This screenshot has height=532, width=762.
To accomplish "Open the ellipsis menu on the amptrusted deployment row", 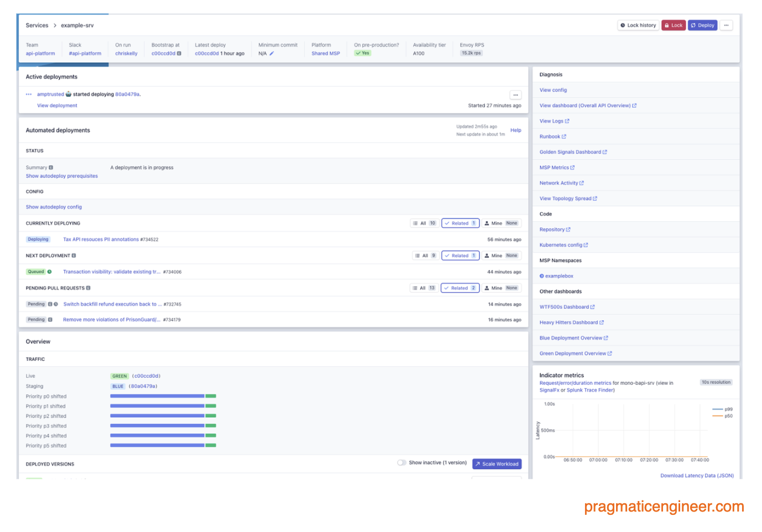I will pos(515,95).
